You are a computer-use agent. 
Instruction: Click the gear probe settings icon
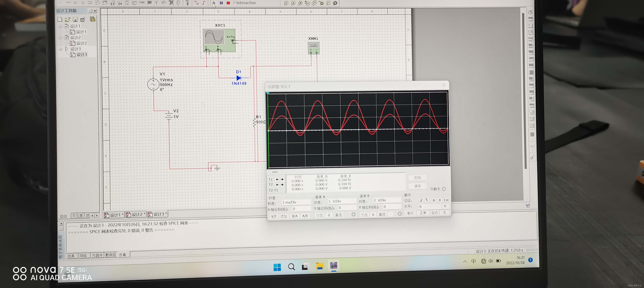tap(335, 3)
